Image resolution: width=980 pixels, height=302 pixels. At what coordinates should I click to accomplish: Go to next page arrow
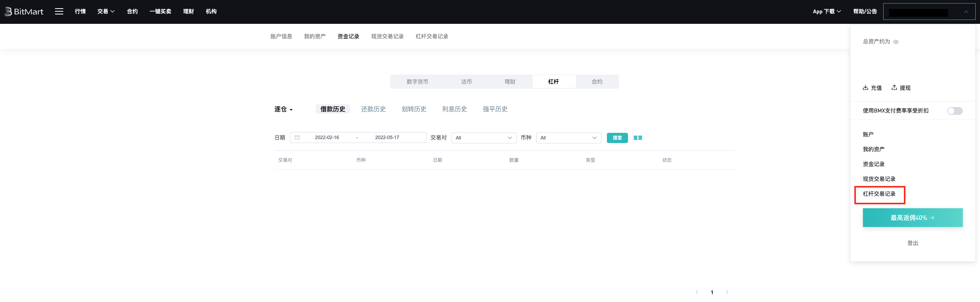(x=727, y=292)
